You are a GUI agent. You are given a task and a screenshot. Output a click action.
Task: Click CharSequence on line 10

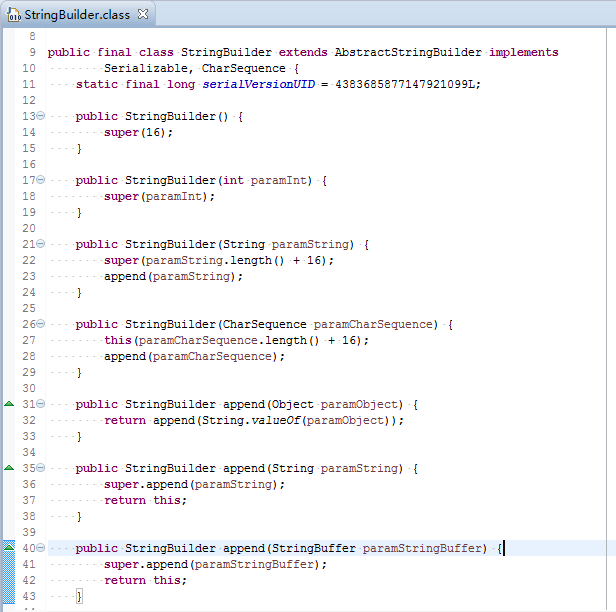(244, 68)
